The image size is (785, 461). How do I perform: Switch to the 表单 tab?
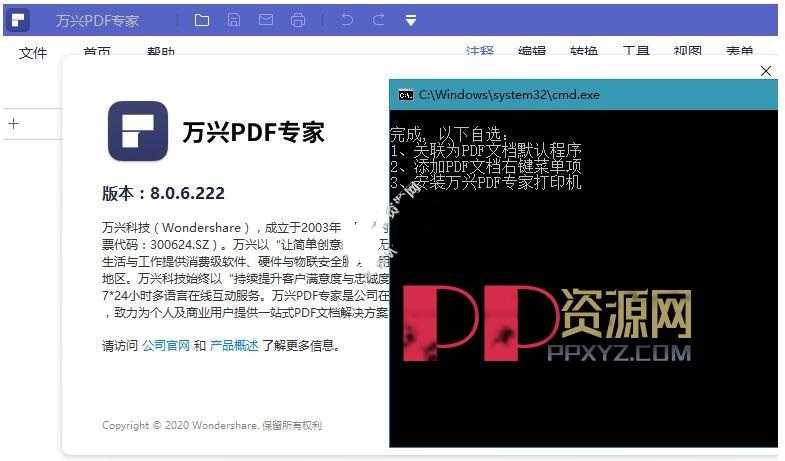[739, 50]
